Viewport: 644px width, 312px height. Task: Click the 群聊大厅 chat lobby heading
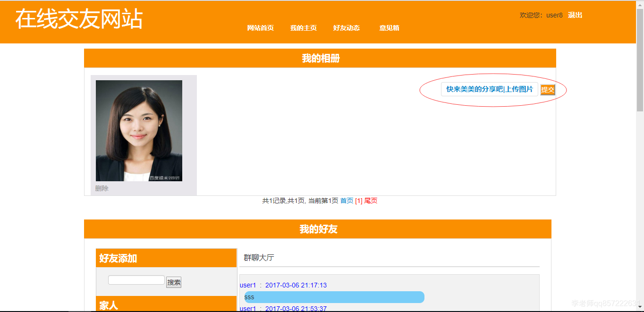(258, 257)
